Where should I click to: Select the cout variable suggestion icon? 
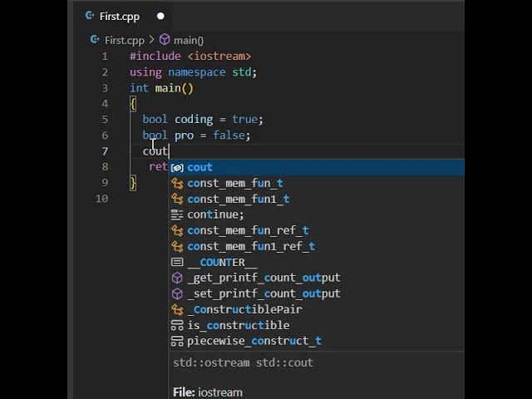point(177,168)
